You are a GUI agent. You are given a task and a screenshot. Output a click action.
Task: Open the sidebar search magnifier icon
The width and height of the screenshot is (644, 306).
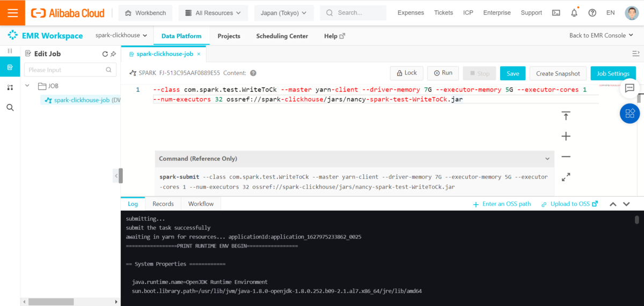coord(10,107)
